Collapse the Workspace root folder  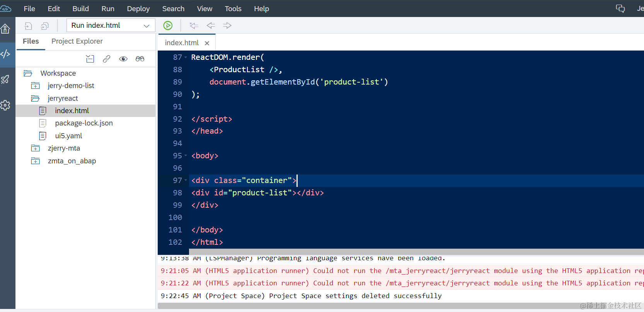click(x=28, y=73)
